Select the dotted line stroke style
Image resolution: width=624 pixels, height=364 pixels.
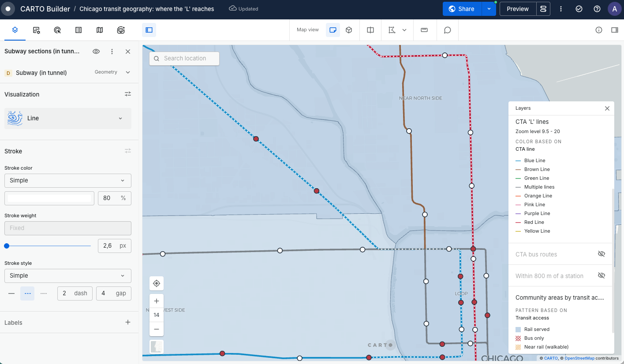pyautogui.click(x=44, y=293)
